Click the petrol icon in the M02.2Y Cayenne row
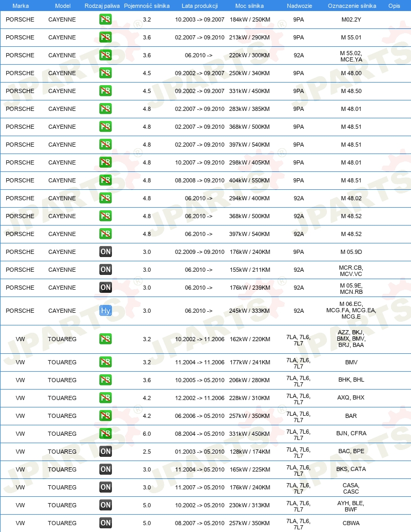The width and height of the screenshot is (411, 532). click(106, 19)
